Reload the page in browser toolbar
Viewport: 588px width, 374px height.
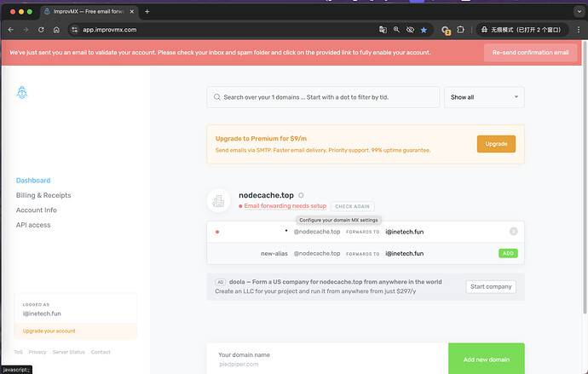(x=41, y=30)
